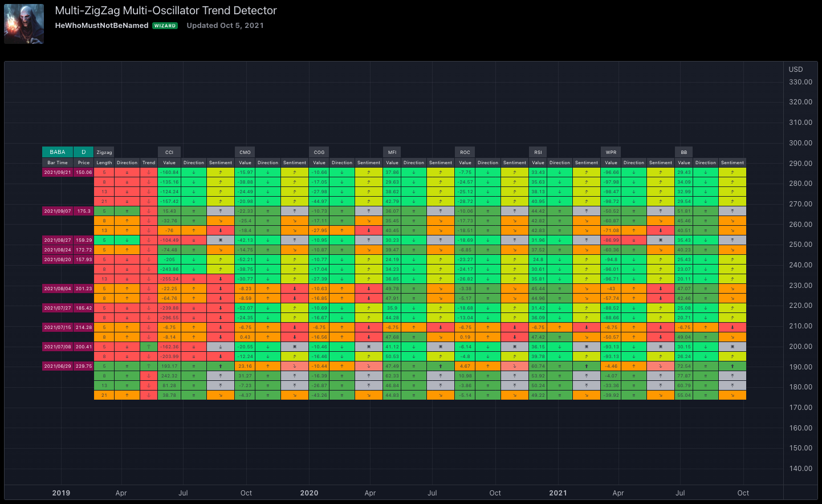Screen dimensions: 822x504
Task: Select the 2021/08/24 bar time cell
Action: tap(58, 250)
